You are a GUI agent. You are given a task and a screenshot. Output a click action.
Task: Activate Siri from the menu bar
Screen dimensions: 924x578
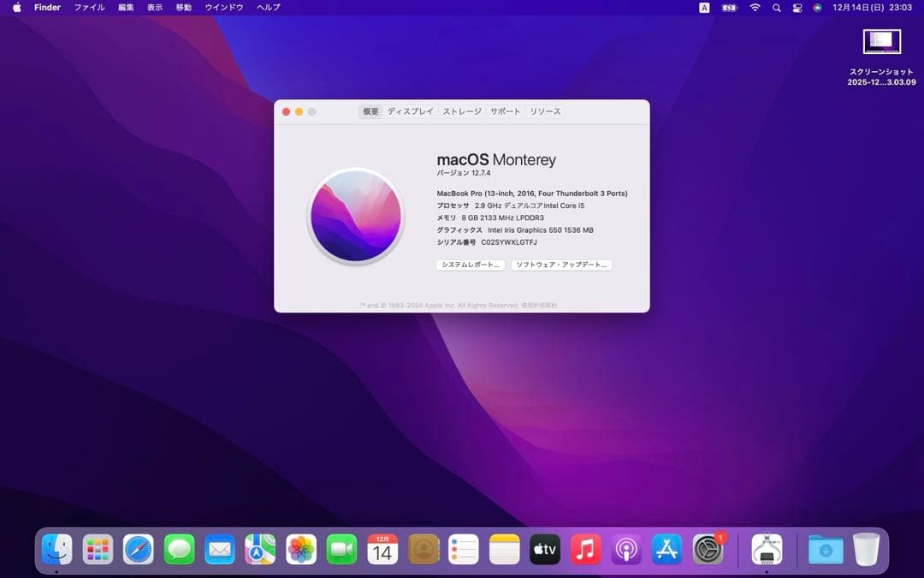click(818, 7)
